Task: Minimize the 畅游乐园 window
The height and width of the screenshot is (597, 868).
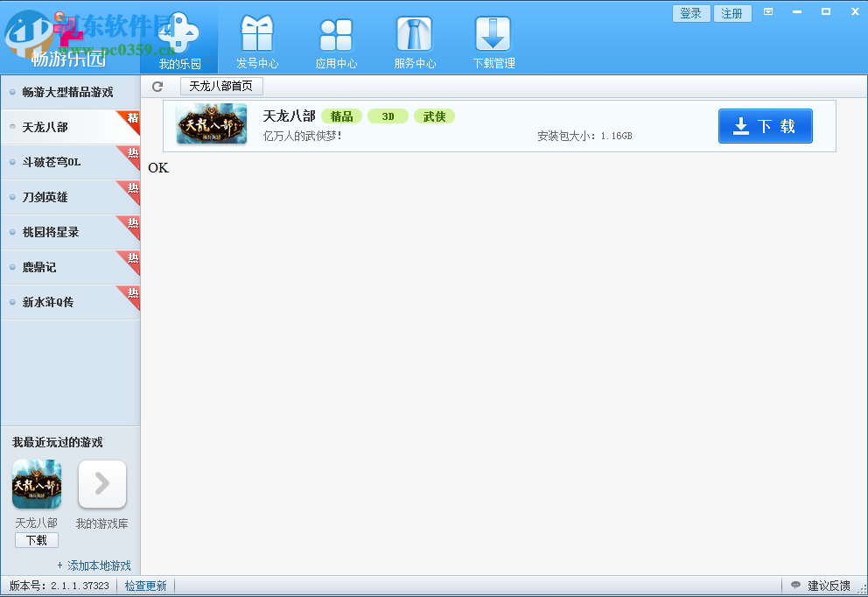Action: 797,11
